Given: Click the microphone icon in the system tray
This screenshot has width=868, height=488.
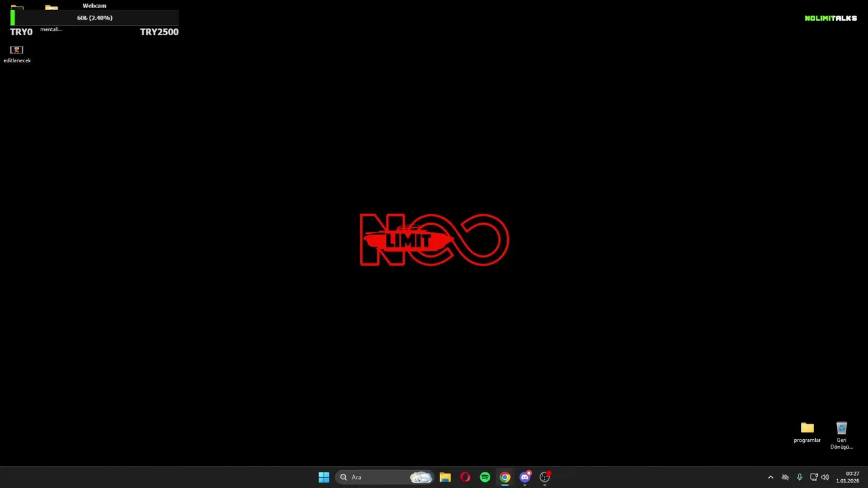Looking at the screenshot, I should pyautogui.click(x=800, y=477).
